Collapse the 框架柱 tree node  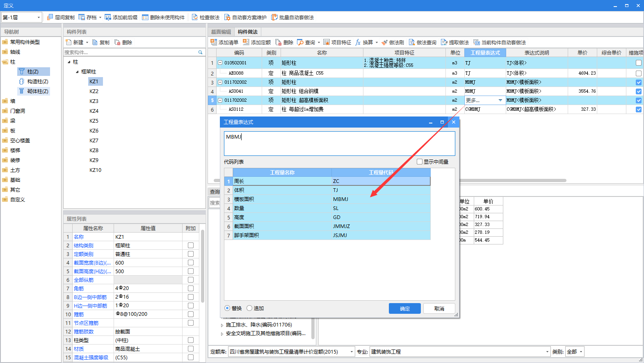tap(77, 71)
